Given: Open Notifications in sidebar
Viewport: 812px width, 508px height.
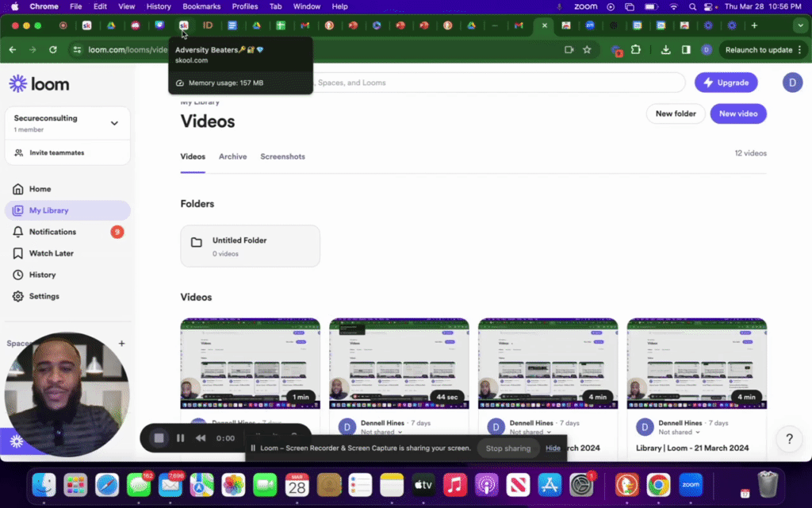Looking at the screenshot, I should coord(67,232).
